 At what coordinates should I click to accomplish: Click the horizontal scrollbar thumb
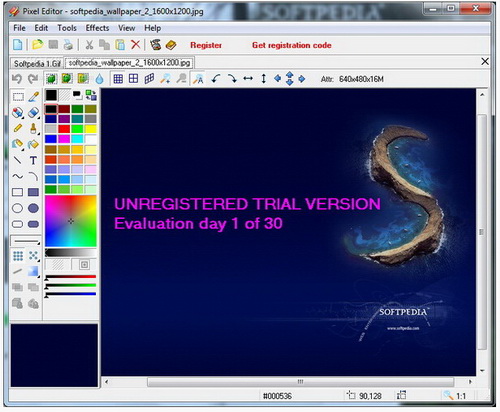coord(300,382)
